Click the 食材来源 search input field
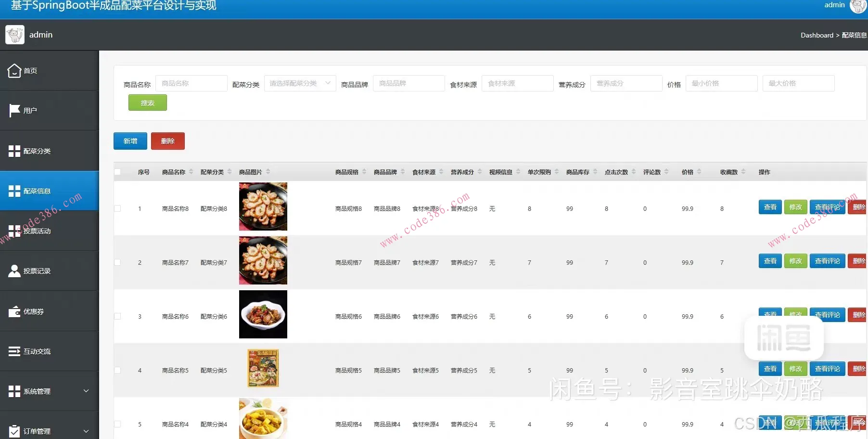 pos(518,83)
